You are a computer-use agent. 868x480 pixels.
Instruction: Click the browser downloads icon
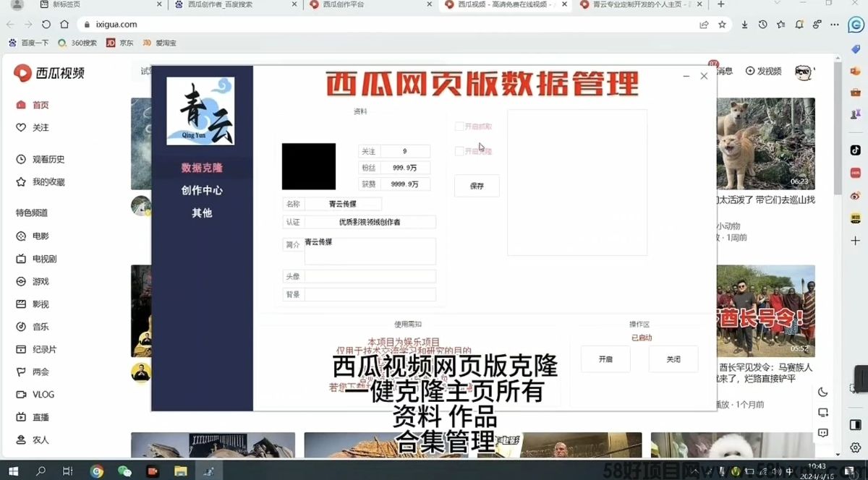(x=744, y=25)
